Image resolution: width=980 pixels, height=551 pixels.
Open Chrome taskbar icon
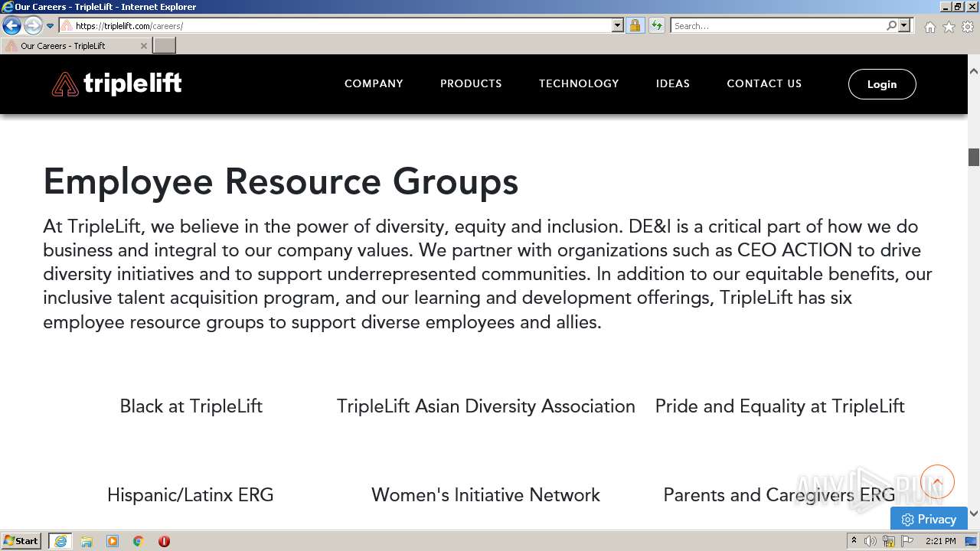coord(139,541)
